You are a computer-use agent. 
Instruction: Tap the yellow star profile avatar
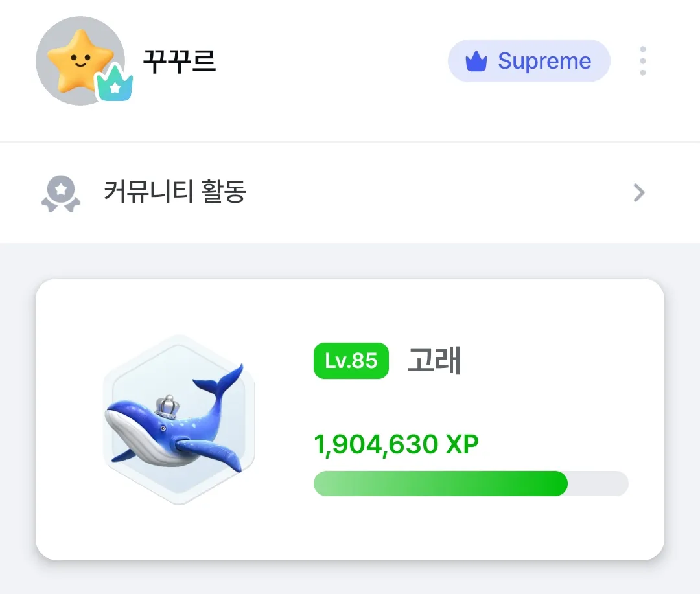(76, 60)
